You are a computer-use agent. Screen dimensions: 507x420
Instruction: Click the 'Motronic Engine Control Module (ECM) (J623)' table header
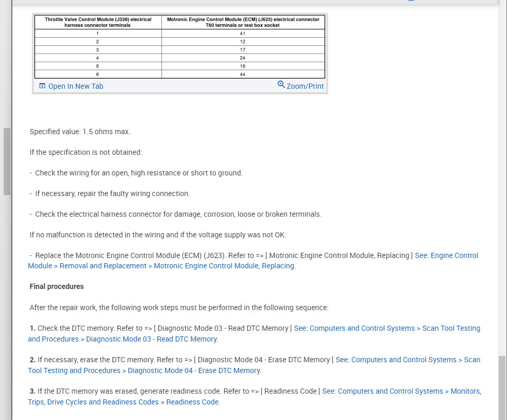243,22
